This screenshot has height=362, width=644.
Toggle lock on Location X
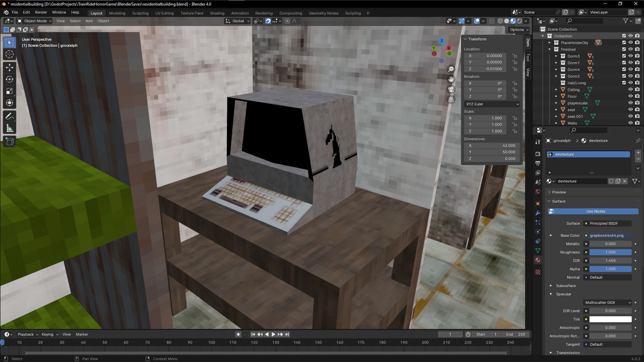point(515,56)
